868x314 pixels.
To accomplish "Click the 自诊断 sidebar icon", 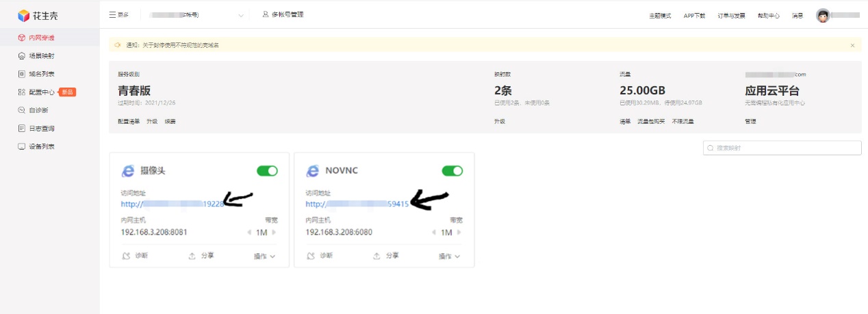I will pyautogui.click(x=22, y=110).
